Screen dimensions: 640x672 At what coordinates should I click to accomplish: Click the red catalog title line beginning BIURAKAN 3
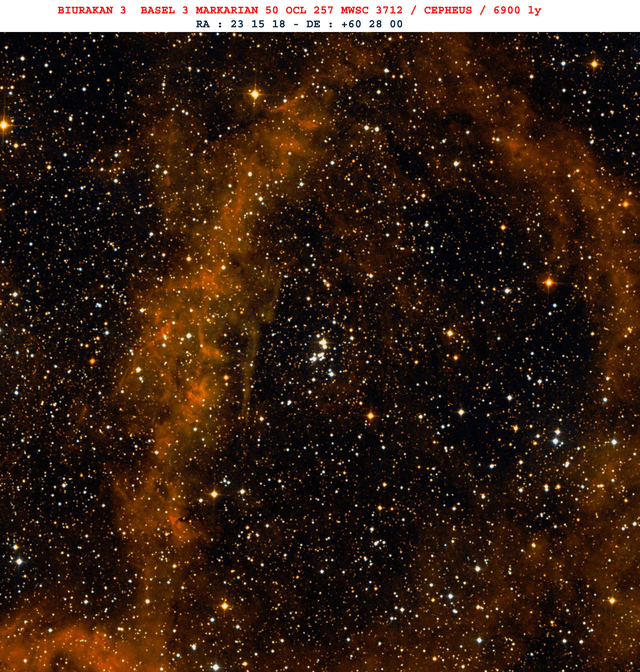click(299, 11)
